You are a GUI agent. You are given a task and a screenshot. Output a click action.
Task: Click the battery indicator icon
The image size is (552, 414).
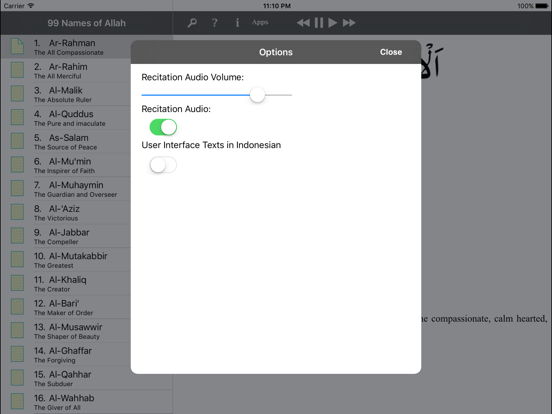(542, 6)
